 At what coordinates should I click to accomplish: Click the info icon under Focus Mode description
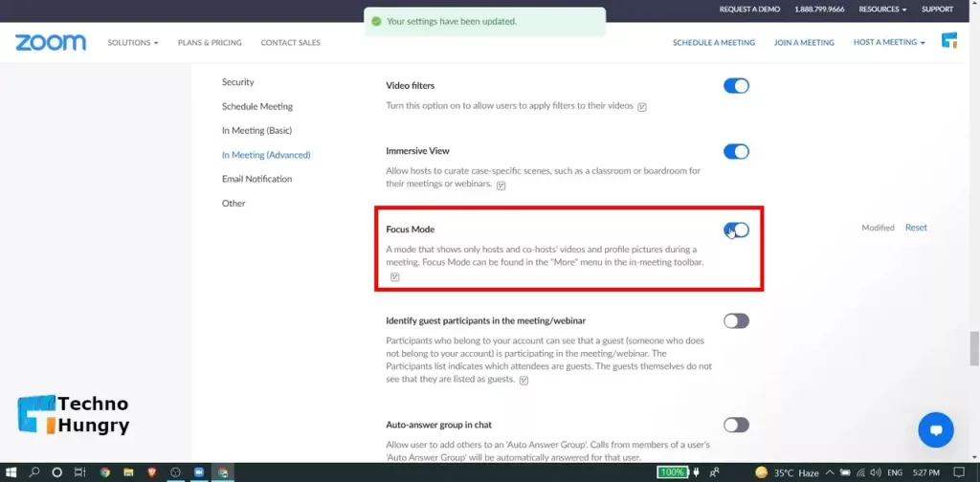coord(395,277)
